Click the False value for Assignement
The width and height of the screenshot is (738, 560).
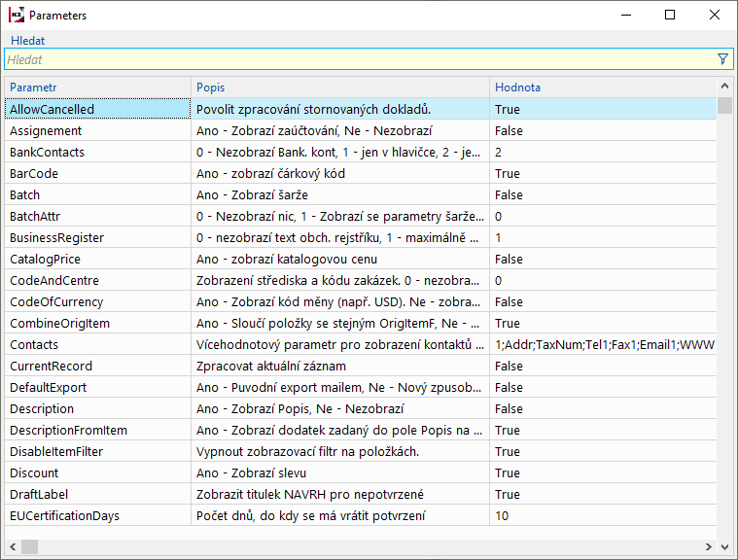[x=509, y=131]
